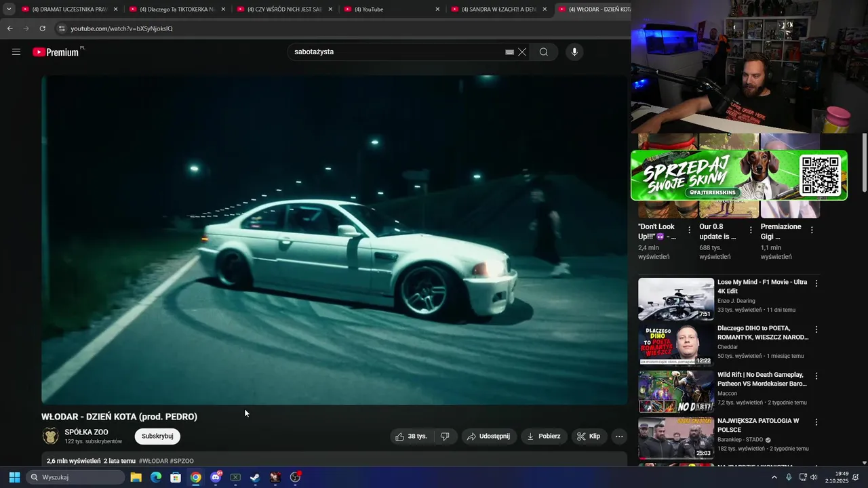
Task: Open options for NAJWIĘKSZA PATOLOGIA W POLSCE
Action: pos(816,422)
